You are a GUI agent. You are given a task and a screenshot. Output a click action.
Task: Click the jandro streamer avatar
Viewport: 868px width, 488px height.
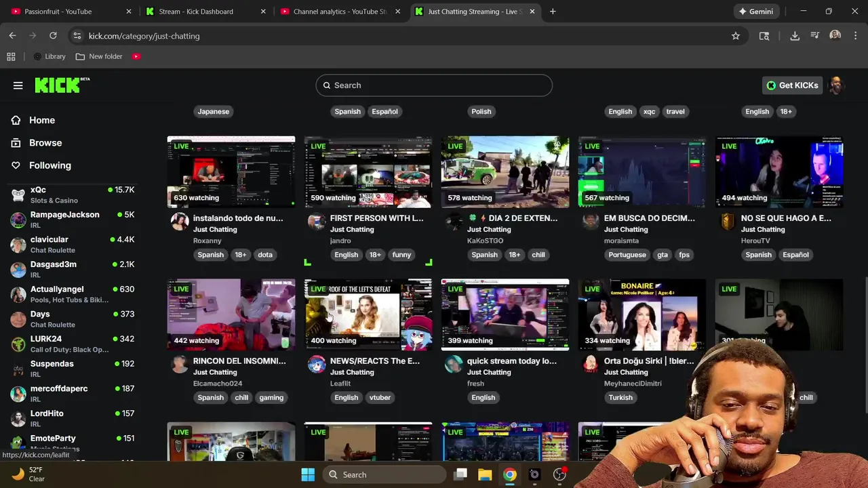tap(317, 222)
